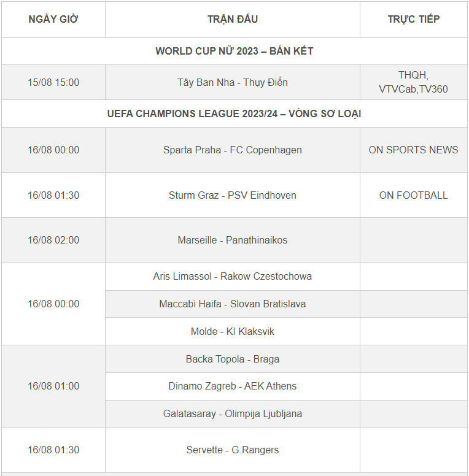469x476 pixels.
Task: Click the Tây Ban Nha - Thụy Điển match
Action: pos(233,82)
